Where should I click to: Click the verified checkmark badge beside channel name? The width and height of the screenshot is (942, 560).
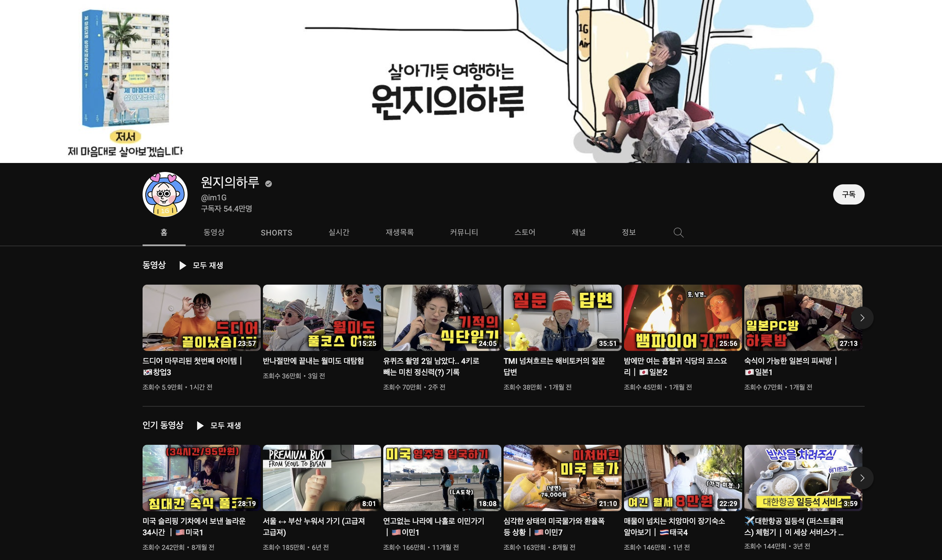269,184
